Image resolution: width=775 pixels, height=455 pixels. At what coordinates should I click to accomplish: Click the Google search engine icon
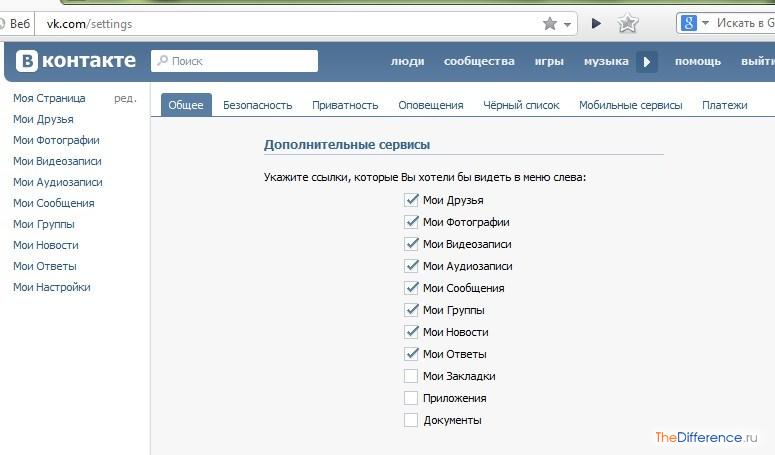(689, 23)
